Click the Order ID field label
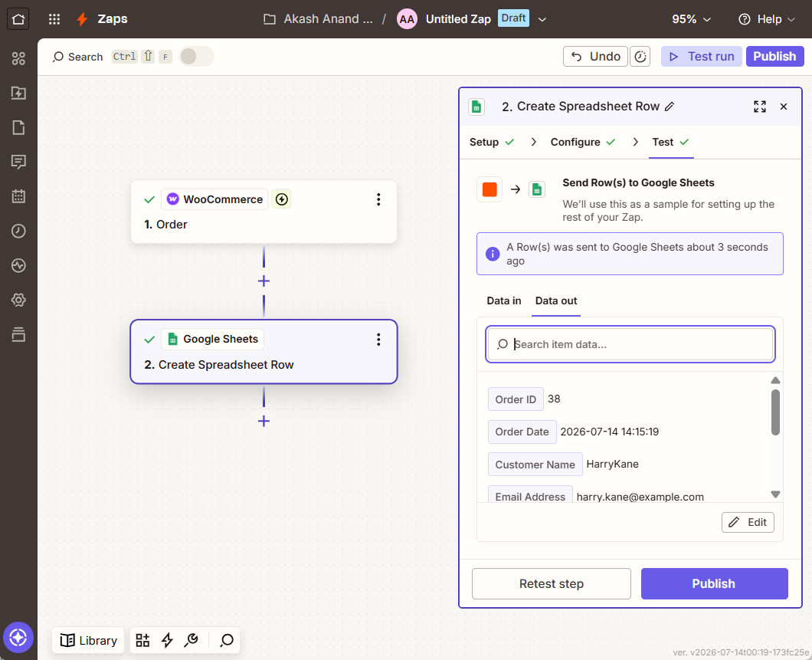This screenshot has width=812, height=660. pos(516,399)
